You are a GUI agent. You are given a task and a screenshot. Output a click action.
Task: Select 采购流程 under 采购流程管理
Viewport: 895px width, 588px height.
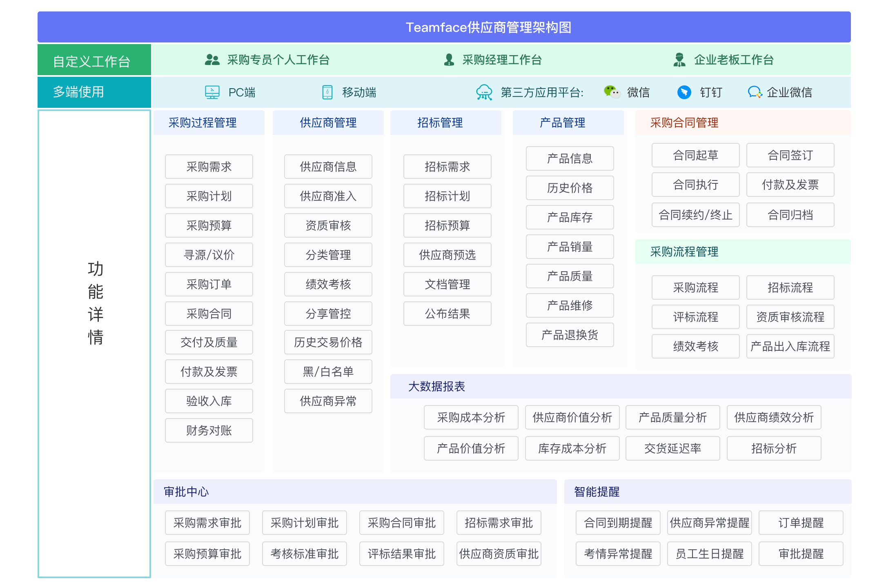[696, 287]
